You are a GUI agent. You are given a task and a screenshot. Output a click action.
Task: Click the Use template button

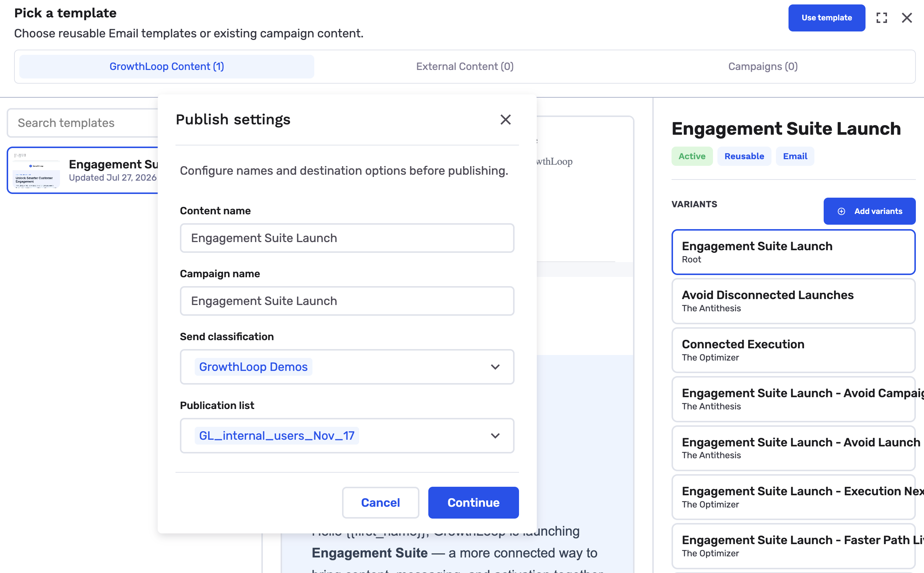(827, 18)
